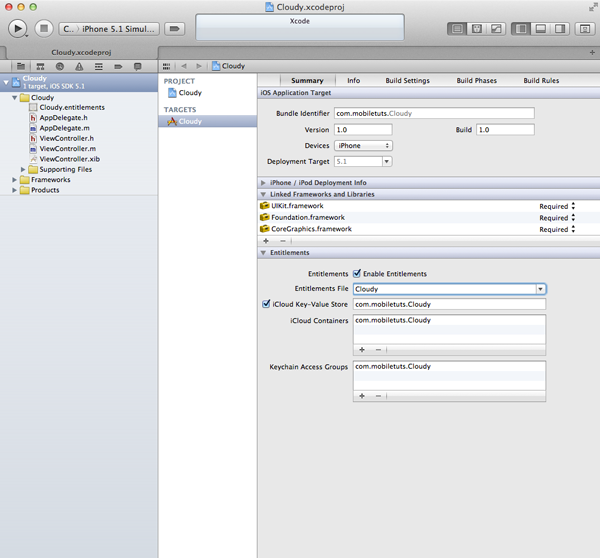Add a Keychain Access Group with plus
This screenshot has height=558, width=600.
362,396
